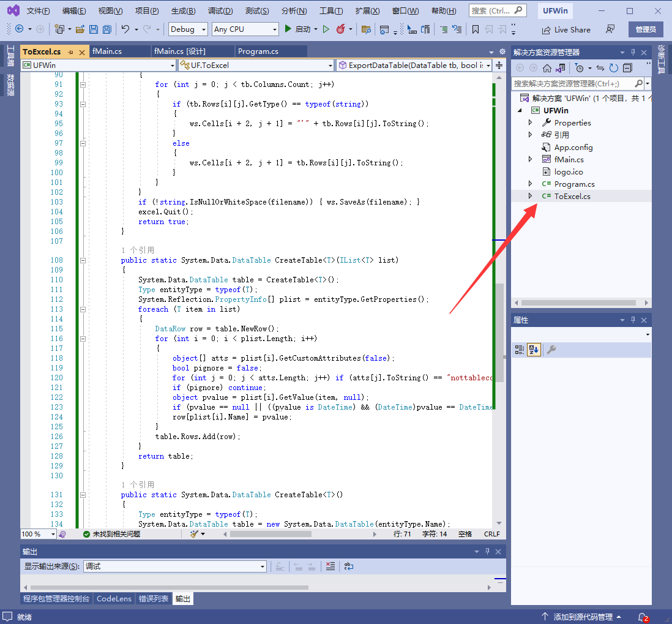Pin the Solution Explorer panel with auto-hide pin
This screenshot has height=624, width=672.
(x=633, y=52)
